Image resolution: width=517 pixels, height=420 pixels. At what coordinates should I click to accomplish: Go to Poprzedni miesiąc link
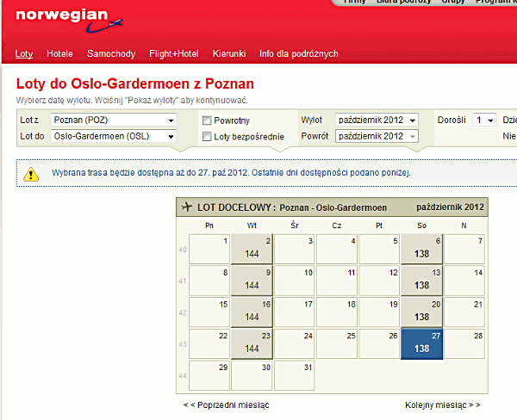[226, 405]
